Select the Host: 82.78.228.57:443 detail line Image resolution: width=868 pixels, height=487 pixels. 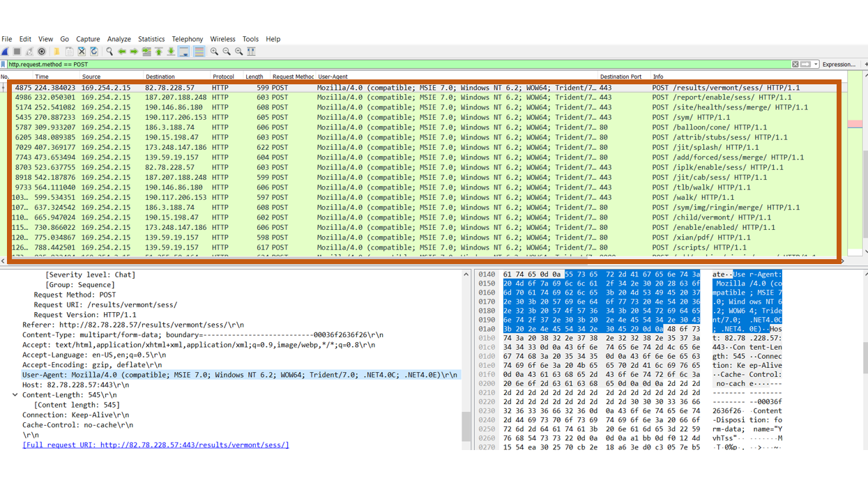click(75, 385)
